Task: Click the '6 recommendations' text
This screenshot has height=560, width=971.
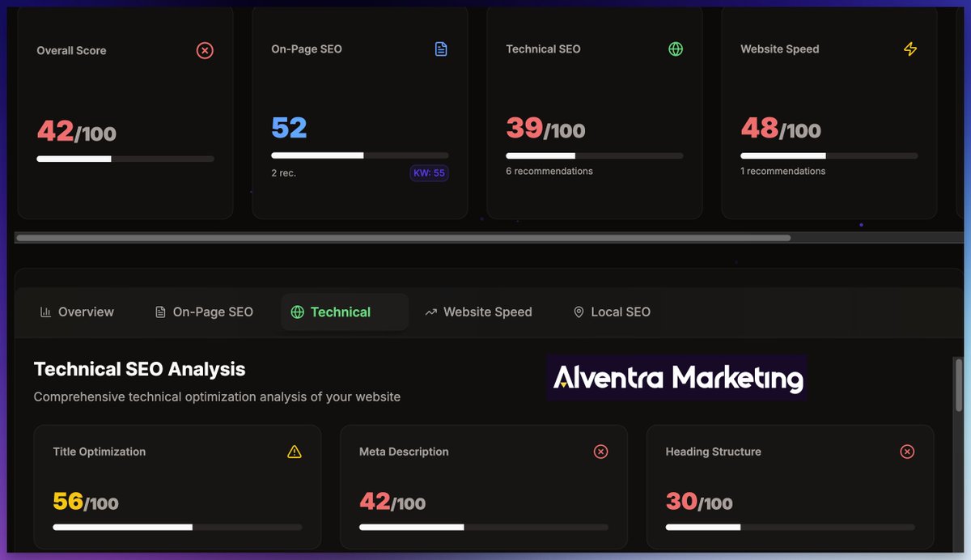Action: (x=549, y=171)
